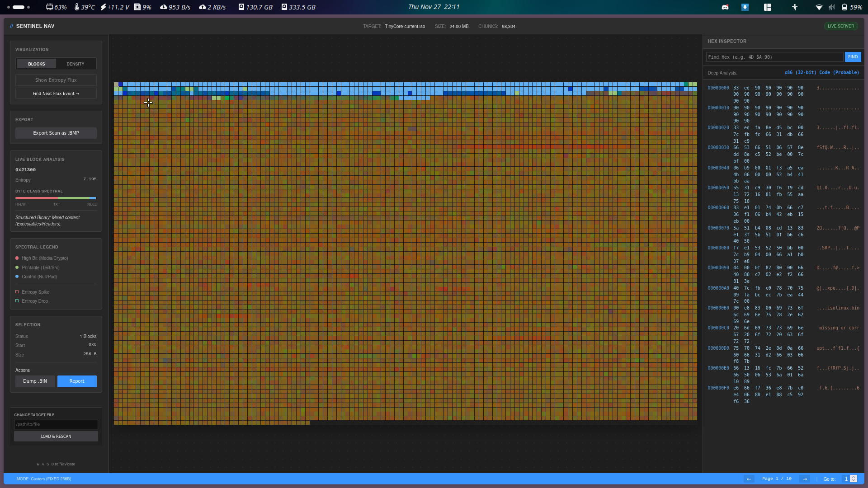Click the Wi-Fi network icon
The height and width of the screenshot is (488, 868).
coord(819,7)
